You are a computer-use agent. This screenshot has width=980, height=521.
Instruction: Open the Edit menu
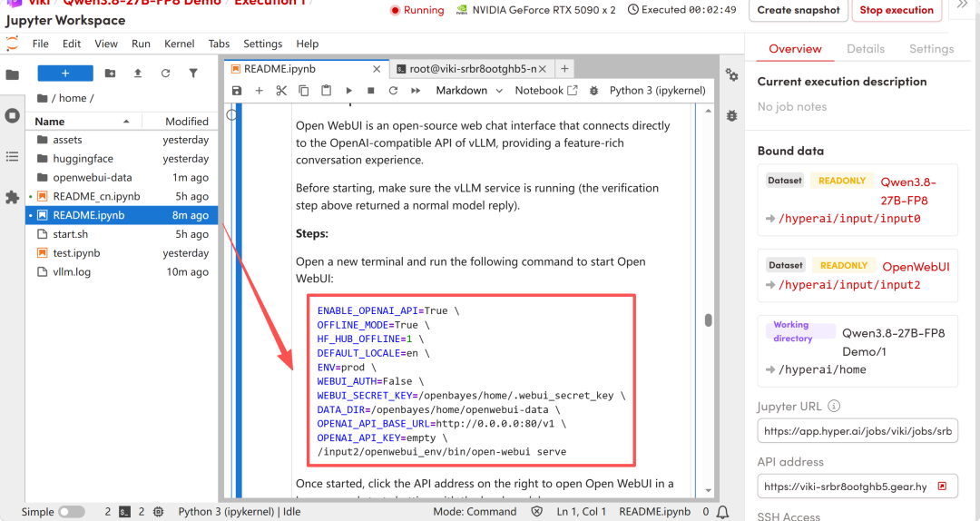(x=72, y=44)
